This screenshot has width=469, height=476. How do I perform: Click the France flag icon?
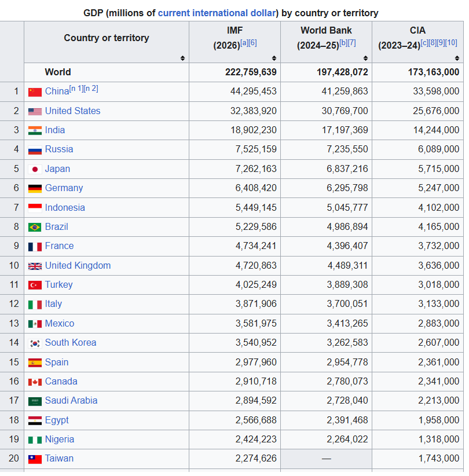35,247
